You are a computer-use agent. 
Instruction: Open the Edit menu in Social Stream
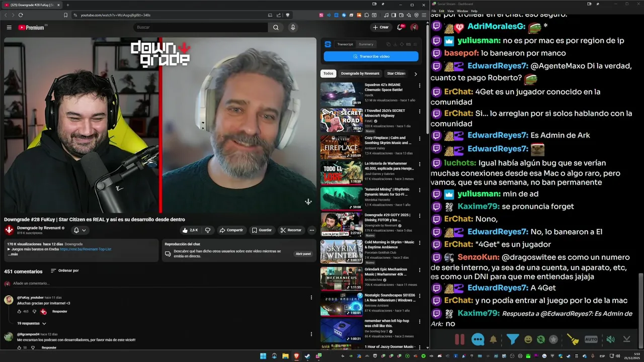441,11
